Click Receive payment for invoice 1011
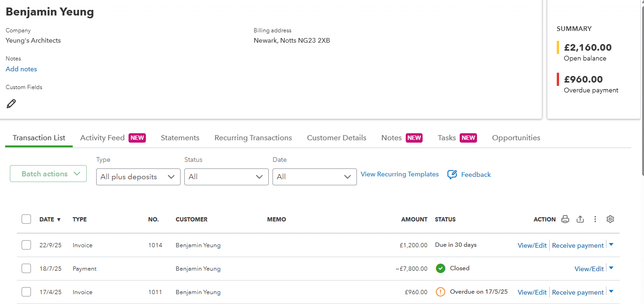This screenshot has height=304, width=644. pyautogui.click(x=577, y=292)
